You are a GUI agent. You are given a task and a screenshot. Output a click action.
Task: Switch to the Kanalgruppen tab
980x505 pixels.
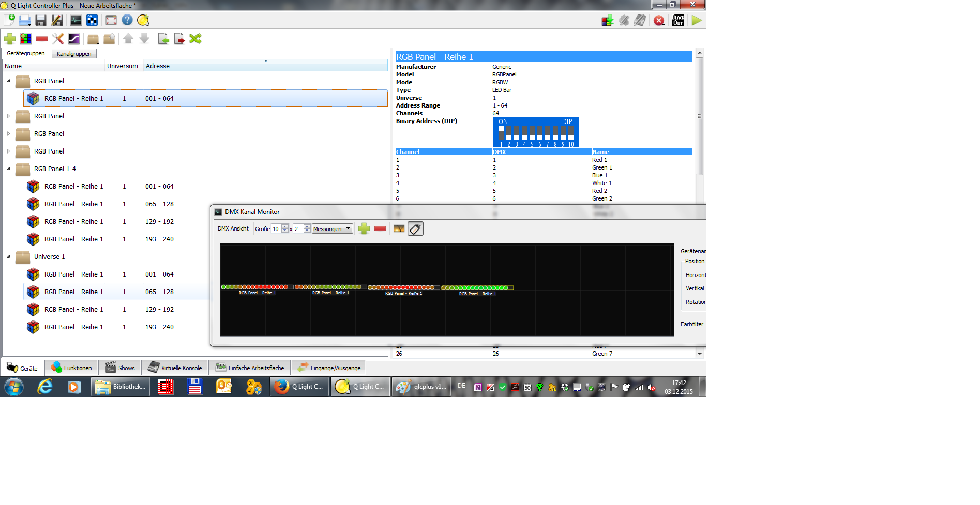(x=74, y=54)
